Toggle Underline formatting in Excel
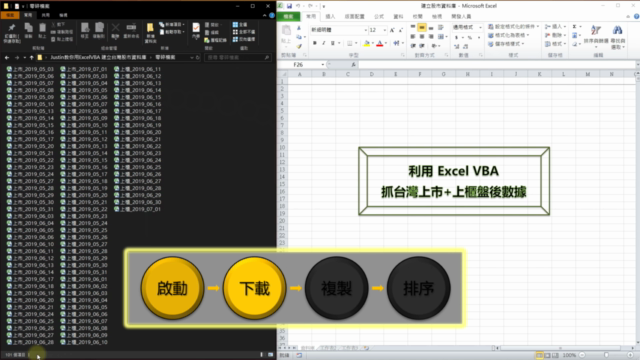This screenshot has height=360, width=640. [333, 43]
